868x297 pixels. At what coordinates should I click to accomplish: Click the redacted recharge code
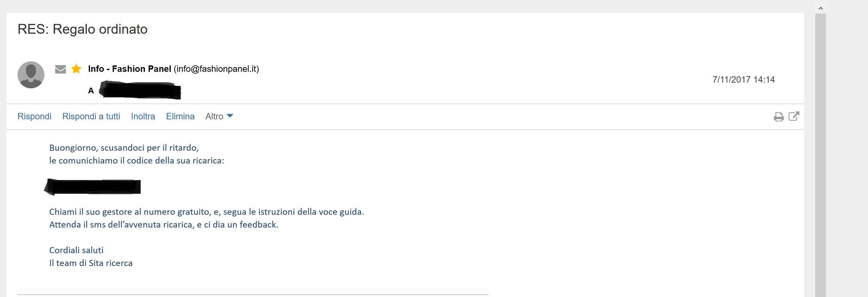(92, 187)
